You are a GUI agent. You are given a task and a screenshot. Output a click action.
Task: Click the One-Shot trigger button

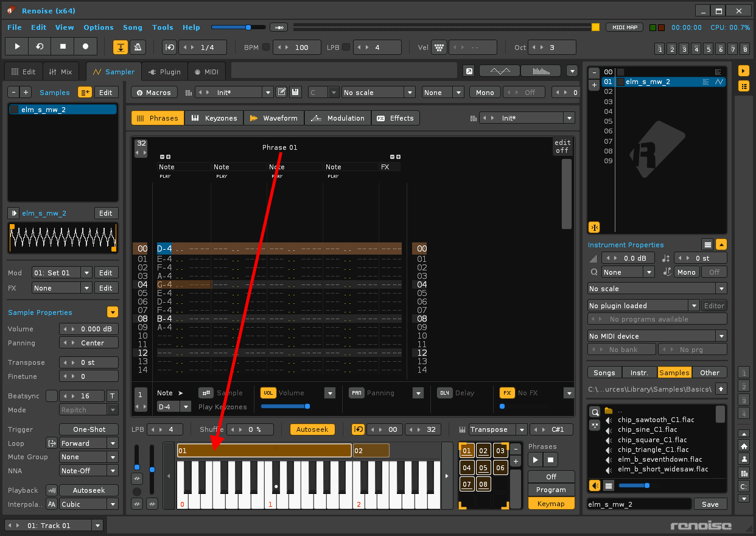pos(89,429)
